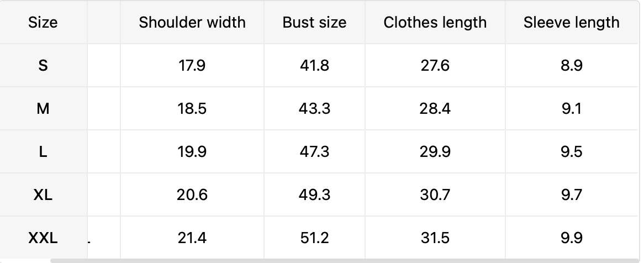Click the Bust size column header
Image resolution: width=644 pixels, height=263 pixels.
click(314, 23)
